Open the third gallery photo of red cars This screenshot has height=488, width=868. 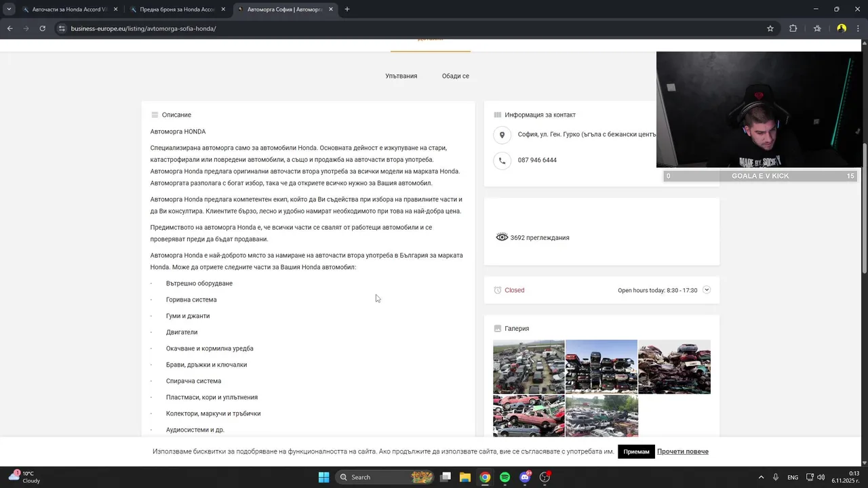tap(674, 367)
